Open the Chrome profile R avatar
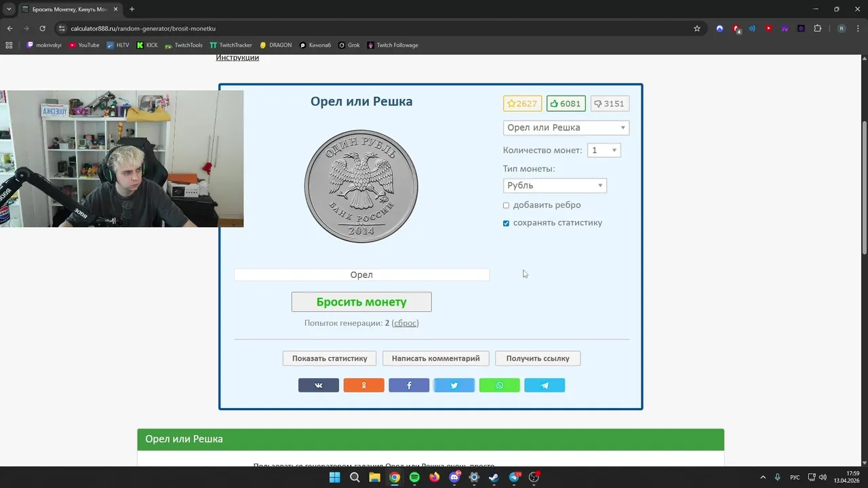The height and width of the screenshot is (488, 868). click(842, 28)
